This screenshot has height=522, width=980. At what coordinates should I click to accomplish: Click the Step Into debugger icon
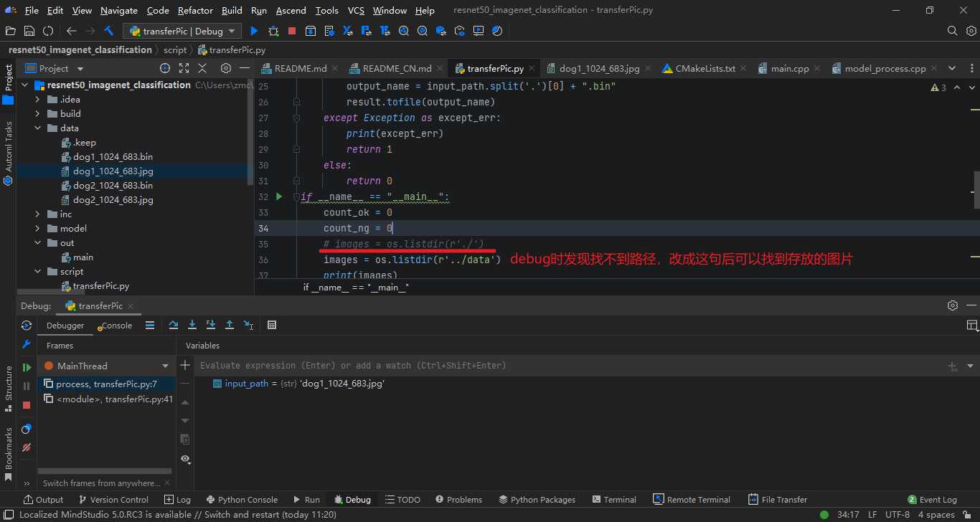click(192, 325)
